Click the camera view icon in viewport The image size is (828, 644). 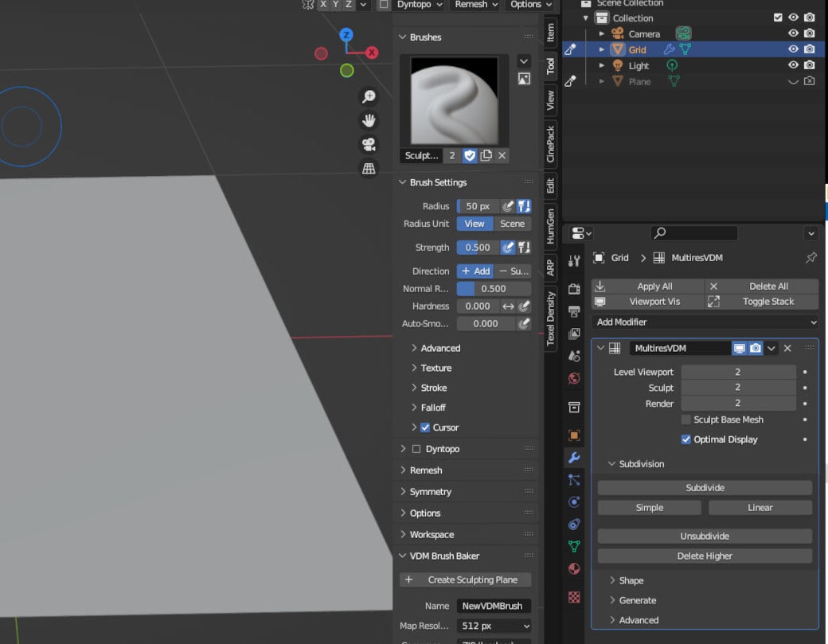369,145
